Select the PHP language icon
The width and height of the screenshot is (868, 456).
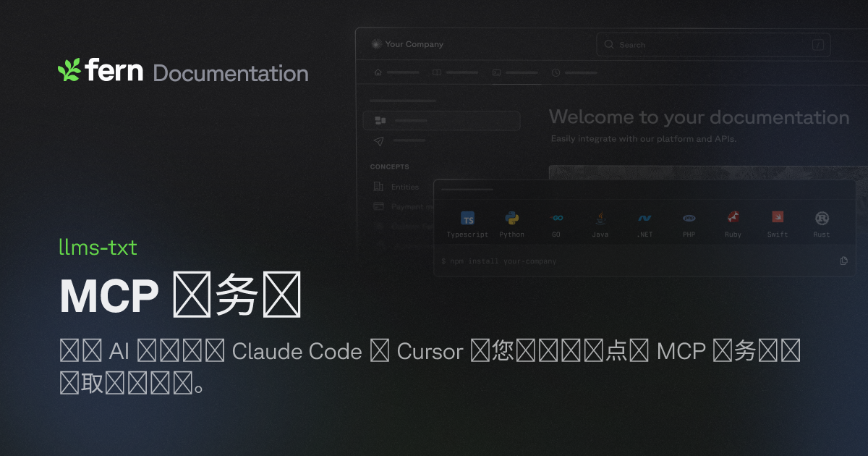689,218
